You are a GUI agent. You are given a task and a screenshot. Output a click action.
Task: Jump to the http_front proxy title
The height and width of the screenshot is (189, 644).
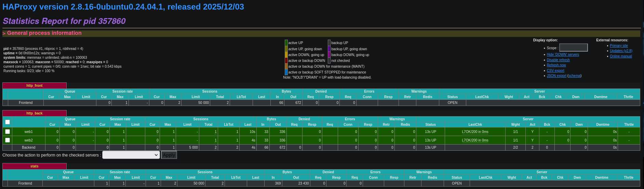pos(35,85)
